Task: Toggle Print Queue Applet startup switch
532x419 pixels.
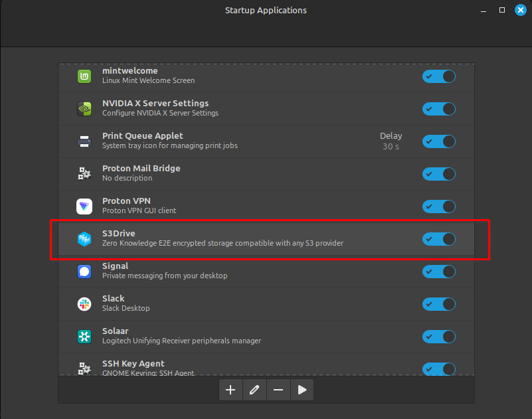Action: [x=439, y=141]
